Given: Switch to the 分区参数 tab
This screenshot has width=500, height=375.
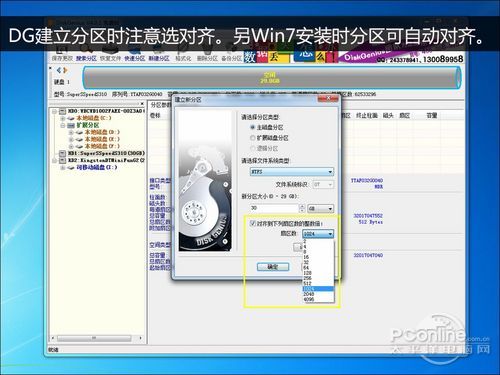Looking at the screenshot, I should pos(160,105).
